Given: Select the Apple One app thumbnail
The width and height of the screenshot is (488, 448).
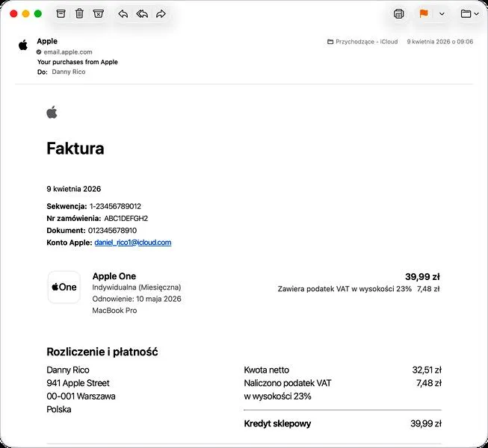Looking at the screenshot, I should coord(64,287).
